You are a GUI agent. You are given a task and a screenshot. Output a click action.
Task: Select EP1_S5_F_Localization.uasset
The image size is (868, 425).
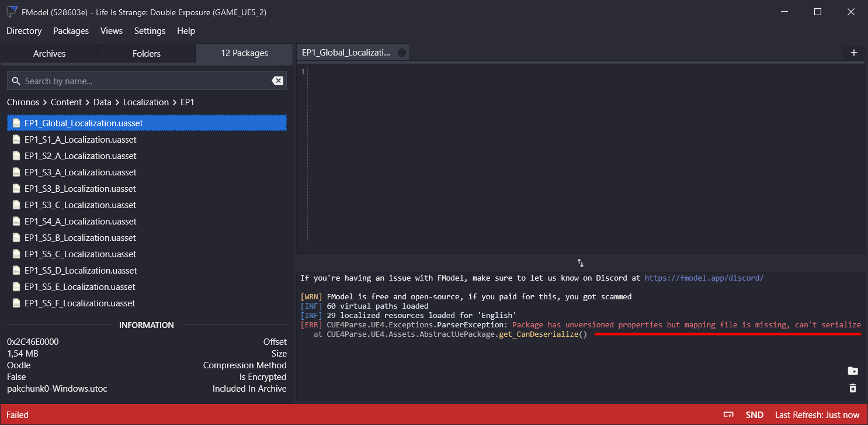(147, 303)
